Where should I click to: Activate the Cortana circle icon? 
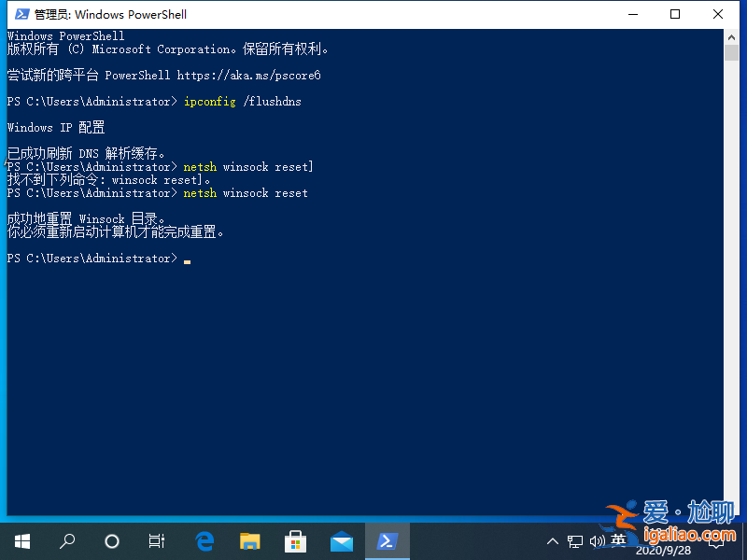[111, 540]
